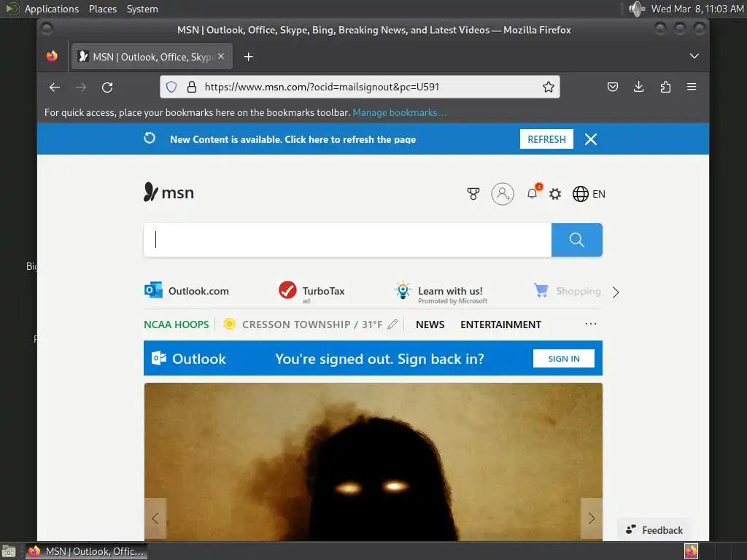Screen dimensions: 747x560
Task: Save page to Pocket
Action: [613, 87]
